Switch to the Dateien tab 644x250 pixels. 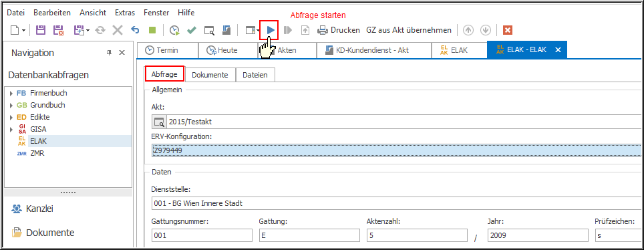[x=255, y=76]
